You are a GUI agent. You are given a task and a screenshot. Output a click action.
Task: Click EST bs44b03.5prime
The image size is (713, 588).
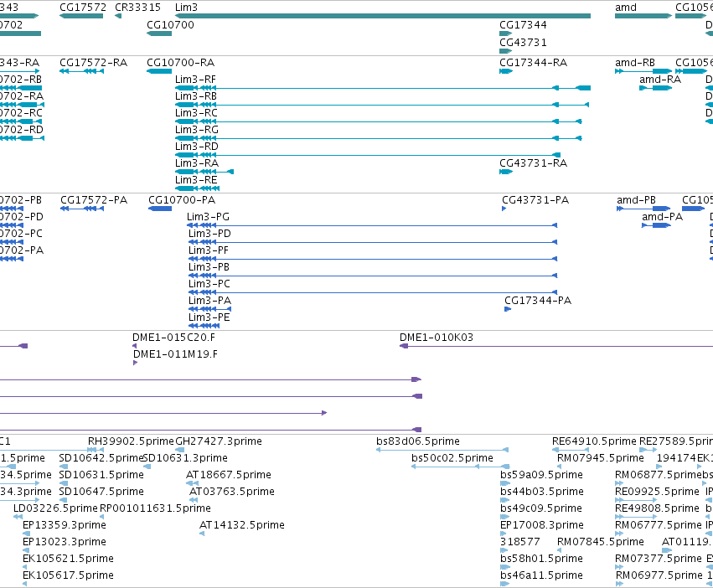click(541, 492)
